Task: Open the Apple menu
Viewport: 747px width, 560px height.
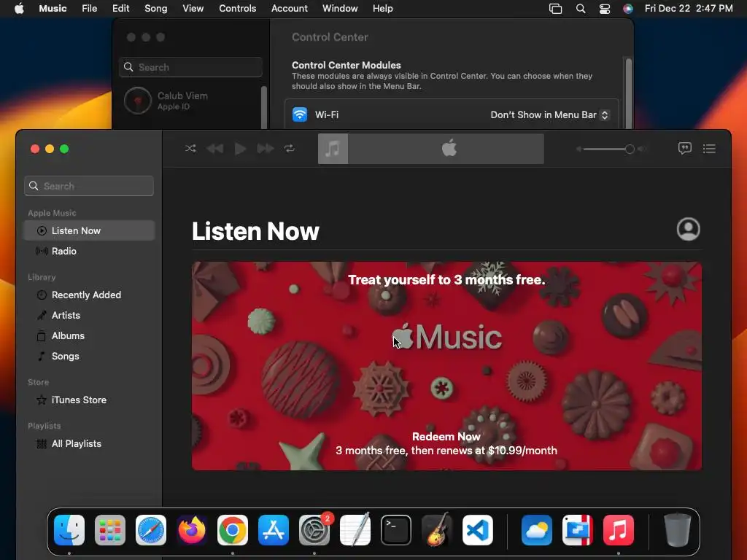Action: (x=19, y=8)
